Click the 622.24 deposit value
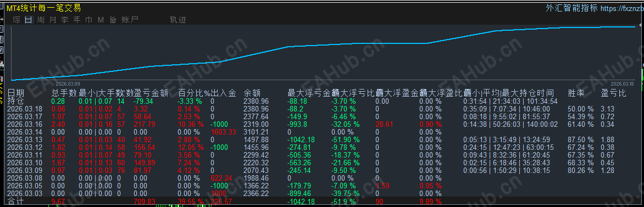 (x=221, y=178)
